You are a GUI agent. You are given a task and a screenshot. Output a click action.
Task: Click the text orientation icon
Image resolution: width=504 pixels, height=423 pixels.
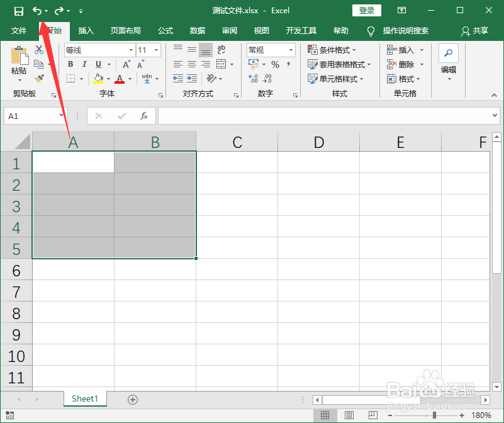pyautogui.click(x=211, y=79)
